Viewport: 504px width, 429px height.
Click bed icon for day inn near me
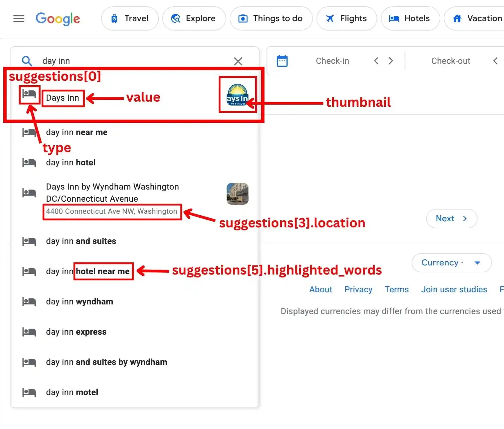pos(29,132)
